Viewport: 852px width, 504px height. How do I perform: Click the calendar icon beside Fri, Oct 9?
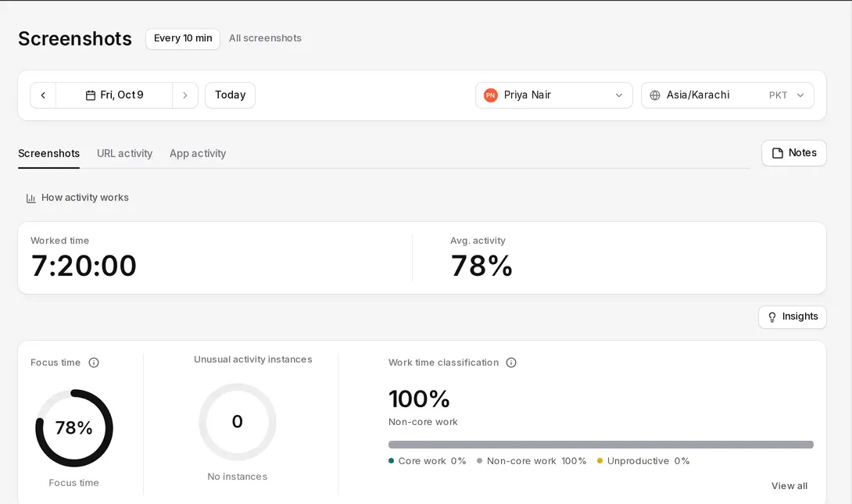[x=91, y=95]
